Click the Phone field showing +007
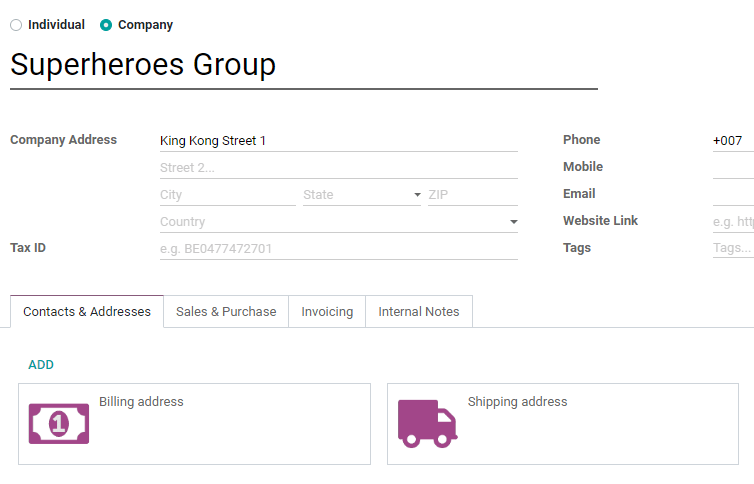 (732, 141)
